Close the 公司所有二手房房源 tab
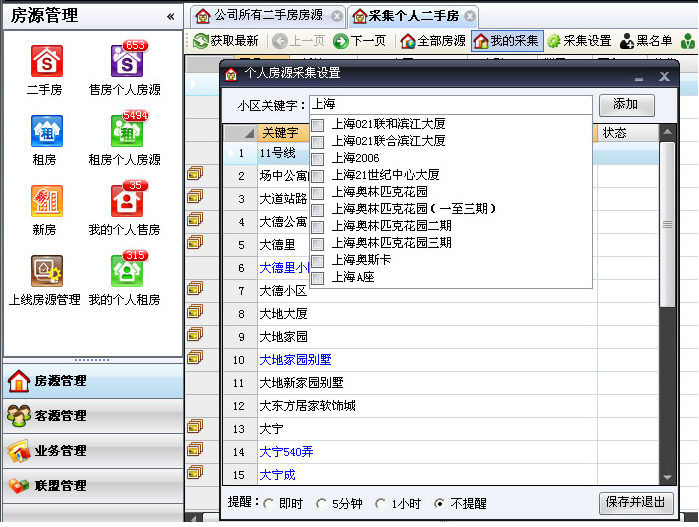699x527 pixels. click(x=337, y=16)
